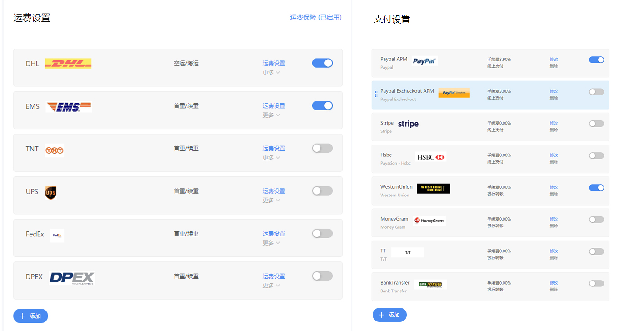Enable the TNT shipping toggle
The height and width of the screenshot is (331, 644).
(322, 148)
